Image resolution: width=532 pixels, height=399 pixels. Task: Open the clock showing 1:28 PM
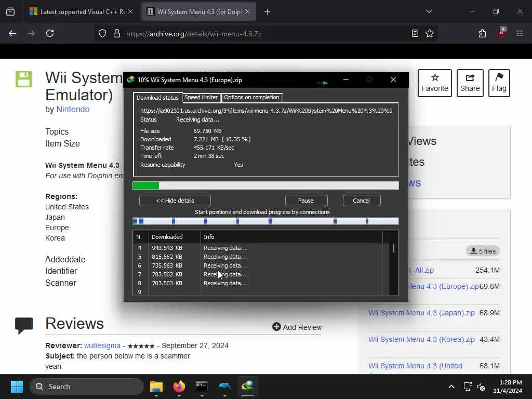pyautogui.click(x=508, y=387)
